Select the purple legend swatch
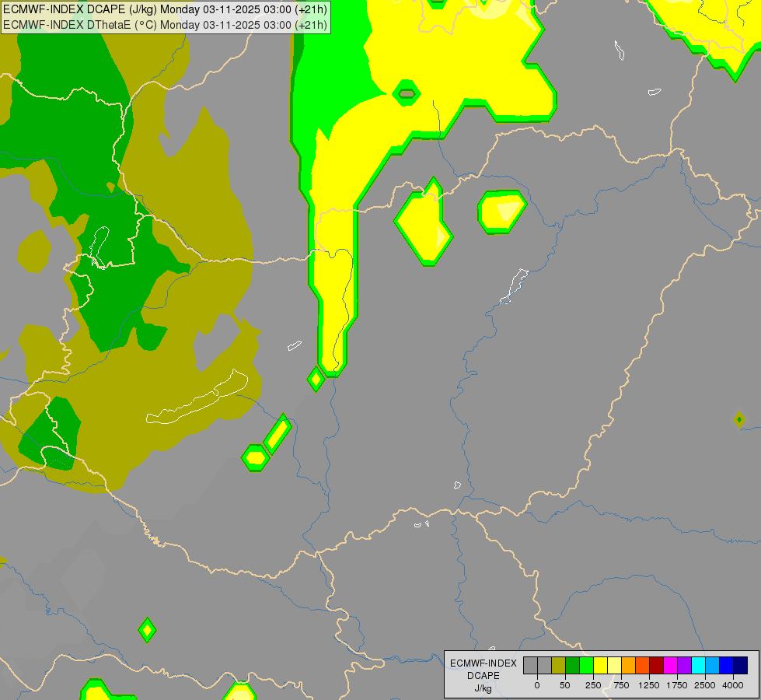The image size is (761, 700). 685,666
